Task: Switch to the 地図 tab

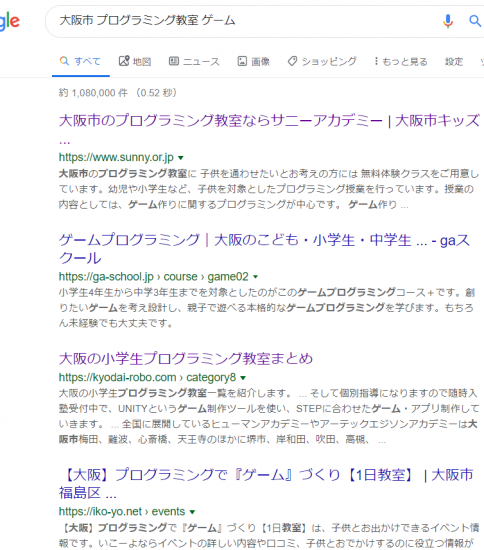Action: pyautogui.click(x=135, y=61)
